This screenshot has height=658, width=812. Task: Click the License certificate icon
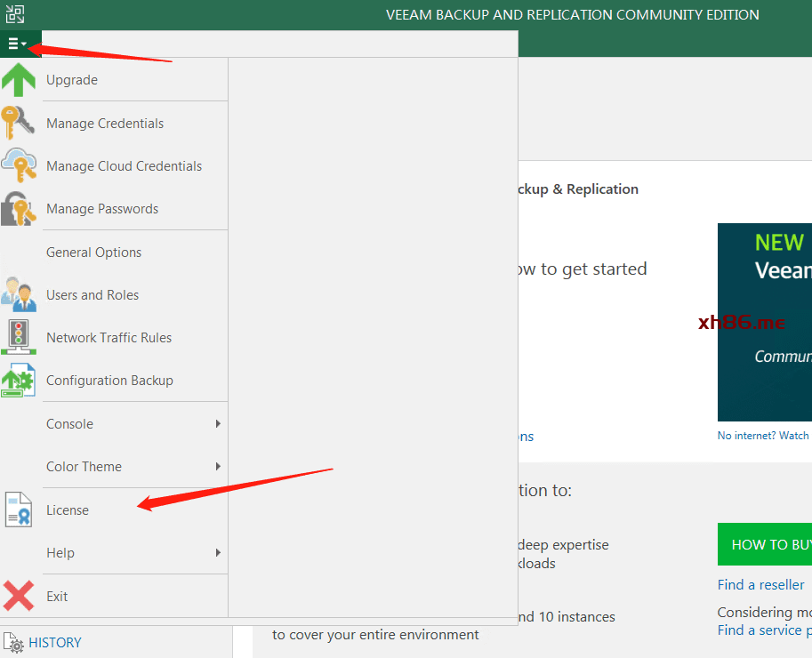(19, 510)
